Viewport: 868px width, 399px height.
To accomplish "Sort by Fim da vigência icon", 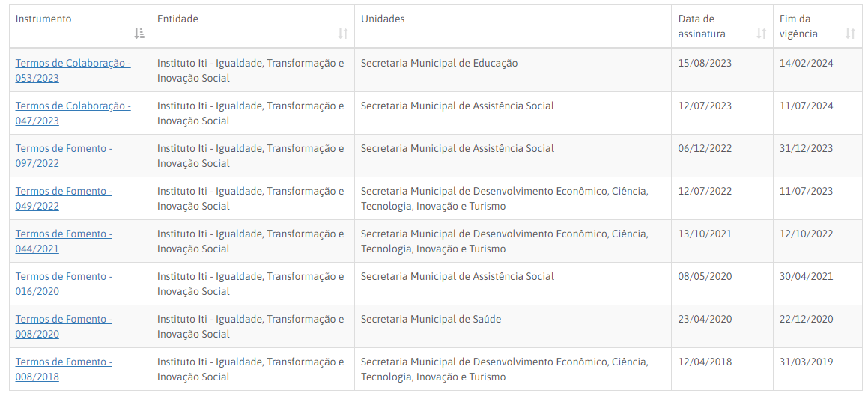I will coord(850,34).
